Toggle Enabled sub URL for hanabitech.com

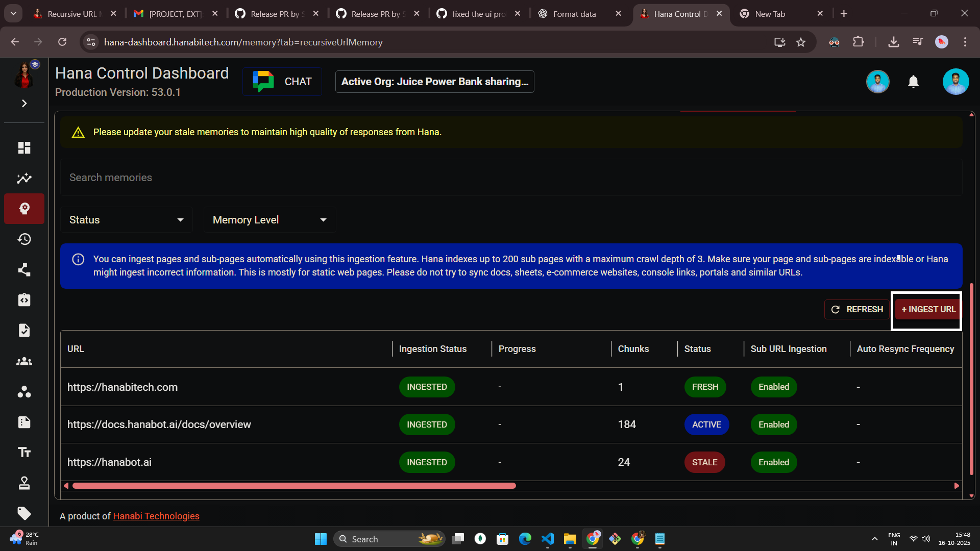click(773, 387)
